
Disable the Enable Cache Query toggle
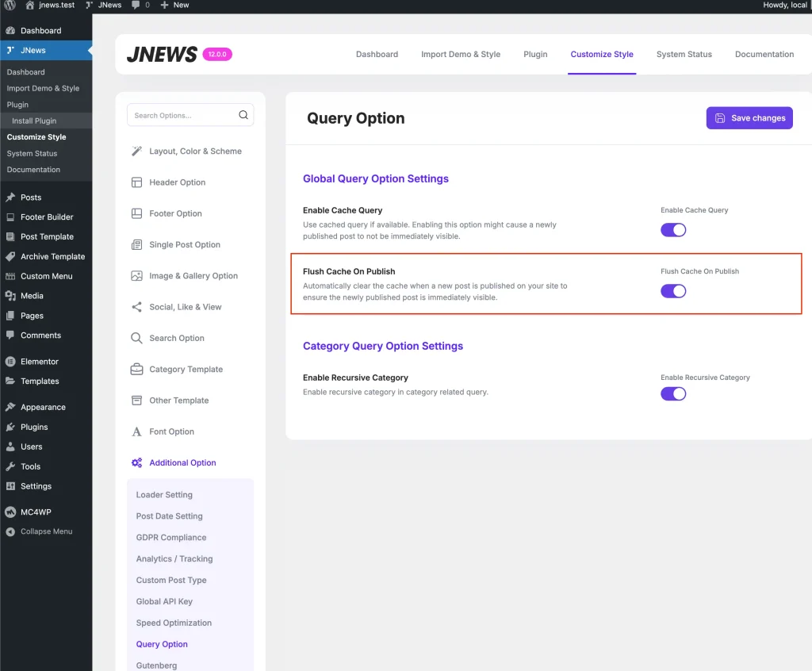(x=673, y=230)
